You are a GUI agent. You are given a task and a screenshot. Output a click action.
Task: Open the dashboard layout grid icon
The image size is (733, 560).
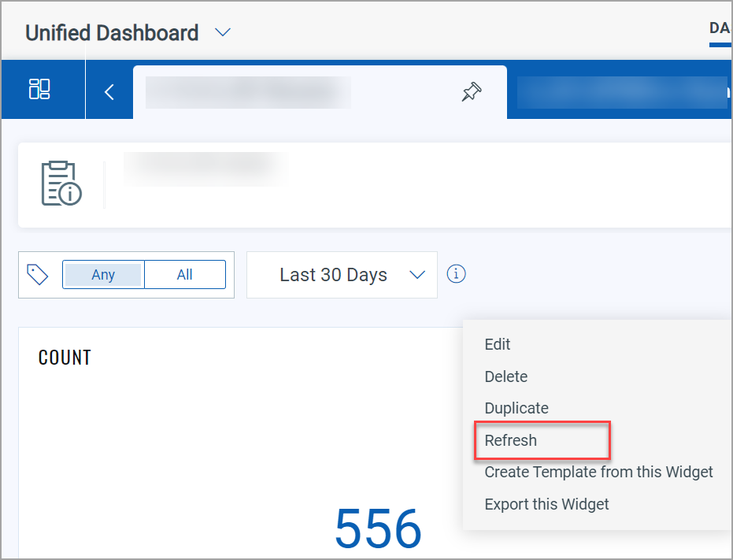coord(39,89)
